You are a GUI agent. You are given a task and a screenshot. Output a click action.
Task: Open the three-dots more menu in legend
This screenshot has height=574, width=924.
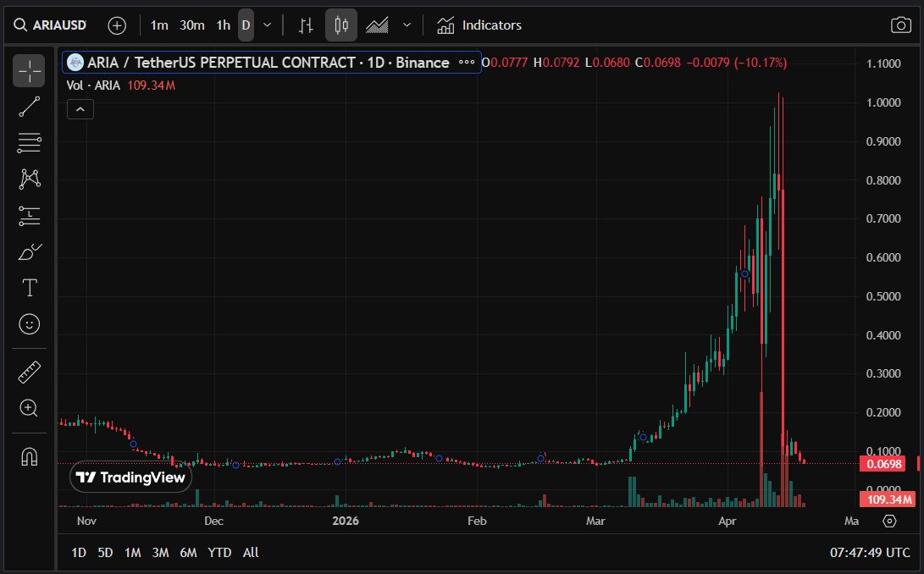click(x=466, y=63)
